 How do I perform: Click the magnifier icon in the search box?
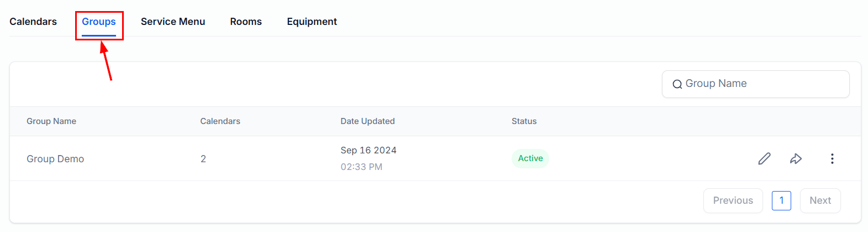point(677,84)
